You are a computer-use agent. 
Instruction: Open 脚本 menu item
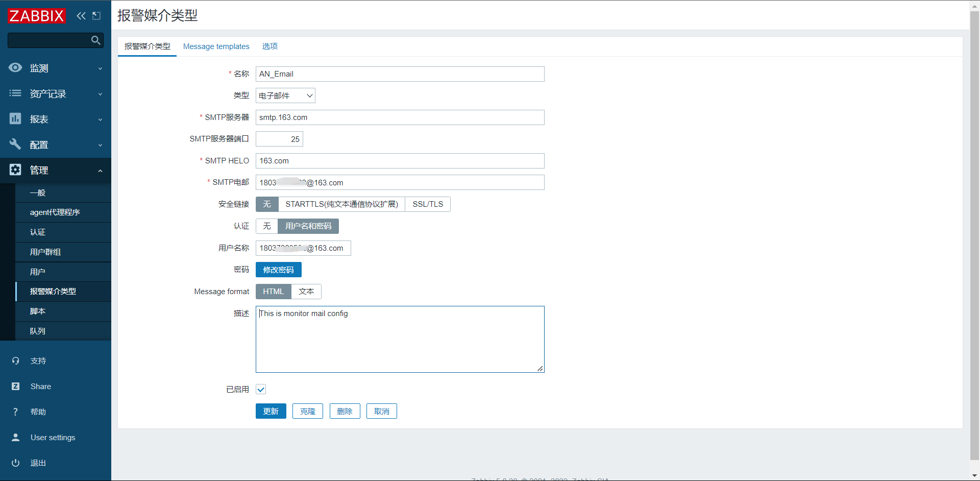(63, 311)
